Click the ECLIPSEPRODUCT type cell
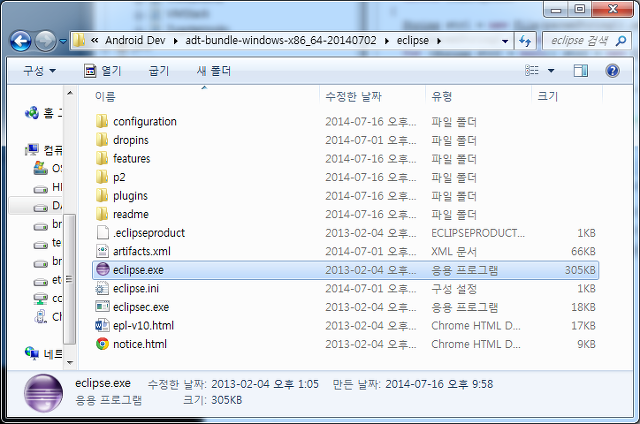The height and width of the screenshot is (424, 640). pyautogui.click(x=478, y=233)
